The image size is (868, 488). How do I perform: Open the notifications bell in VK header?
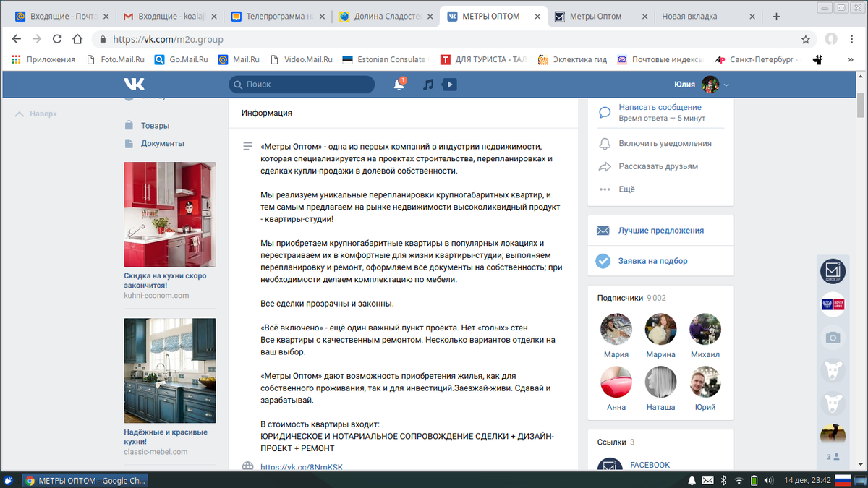tap(399, 85)
